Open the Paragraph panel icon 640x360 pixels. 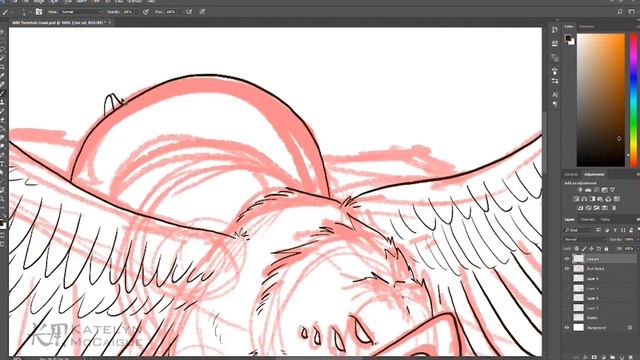pyautogui.click(x=555, y=104)
